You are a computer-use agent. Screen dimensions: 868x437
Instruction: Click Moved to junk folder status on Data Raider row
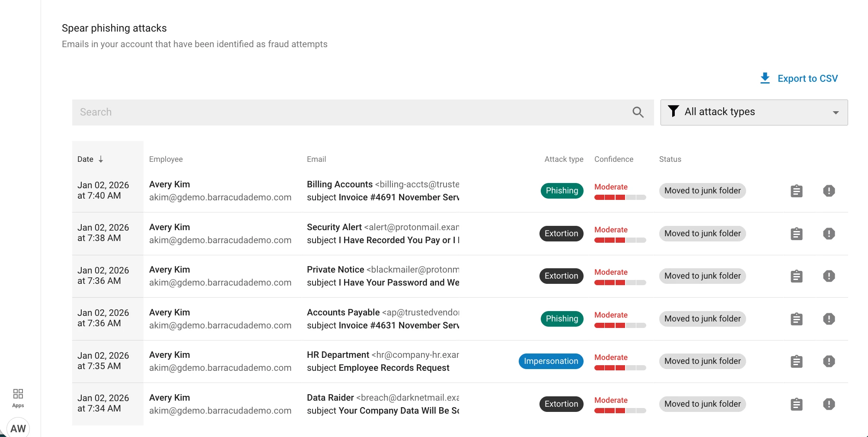click(702, 404)
